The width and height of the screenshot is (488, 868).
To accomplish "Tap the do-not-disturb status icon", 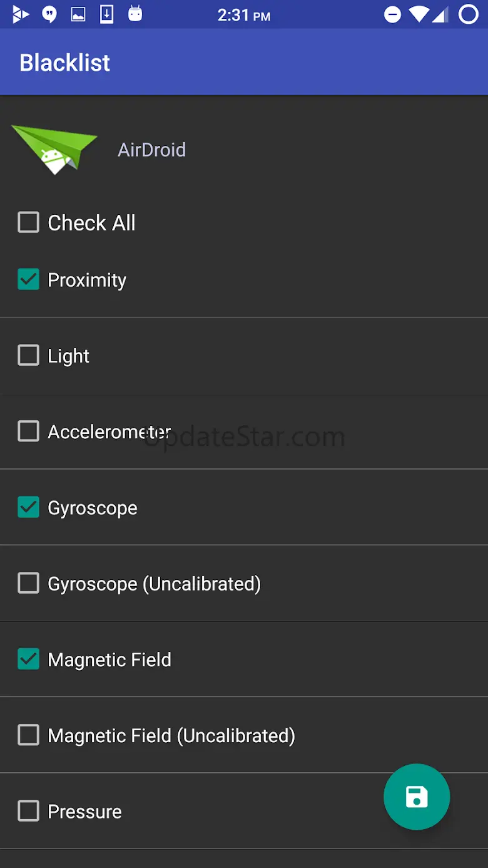I will (x=392, y=14).
